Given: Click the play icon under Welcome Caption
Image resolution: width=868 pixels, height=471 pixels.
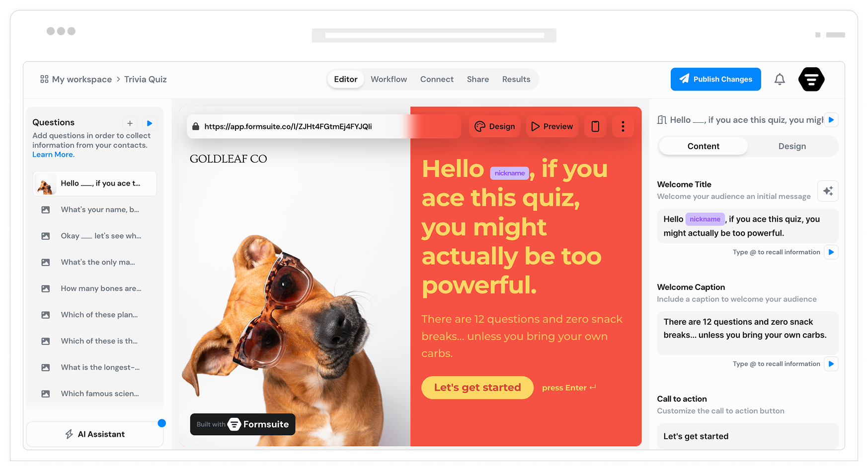Looking at the screenshot, I should 831,364.
